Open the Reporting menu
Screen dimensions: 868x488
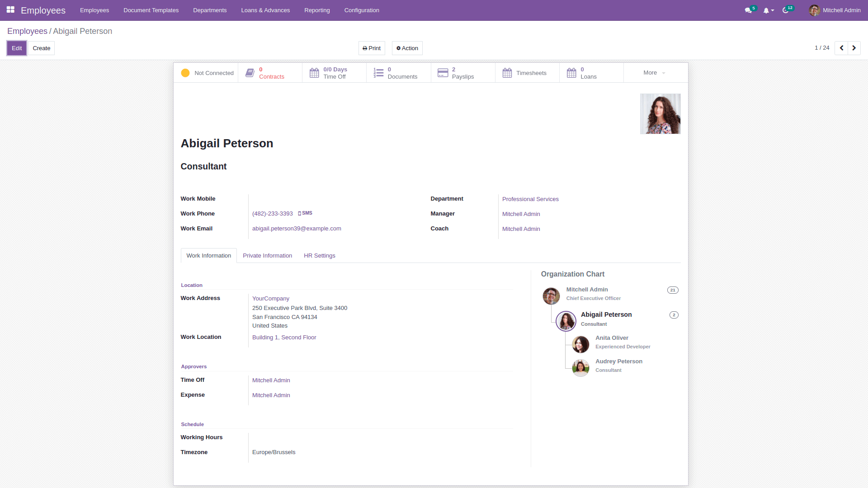317,10
